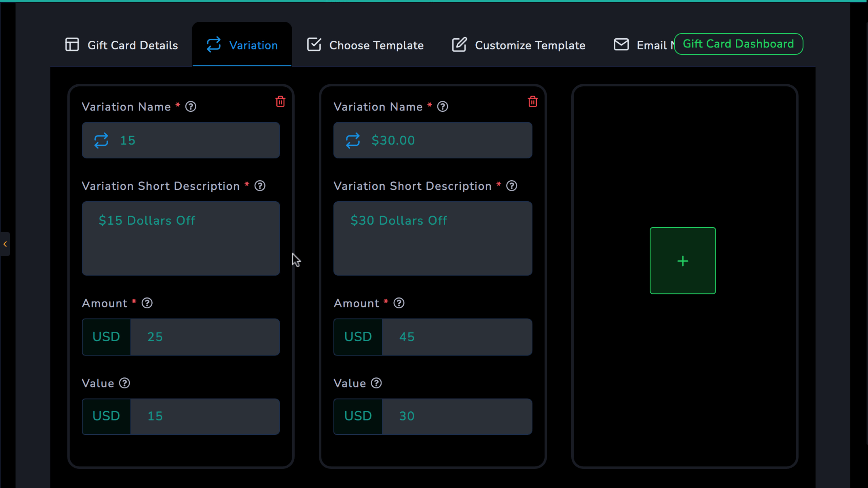The height and width of the screenshot is (488, 868).
Task: Click help icon beside second Amount label
Action: [x=399, y=303]
